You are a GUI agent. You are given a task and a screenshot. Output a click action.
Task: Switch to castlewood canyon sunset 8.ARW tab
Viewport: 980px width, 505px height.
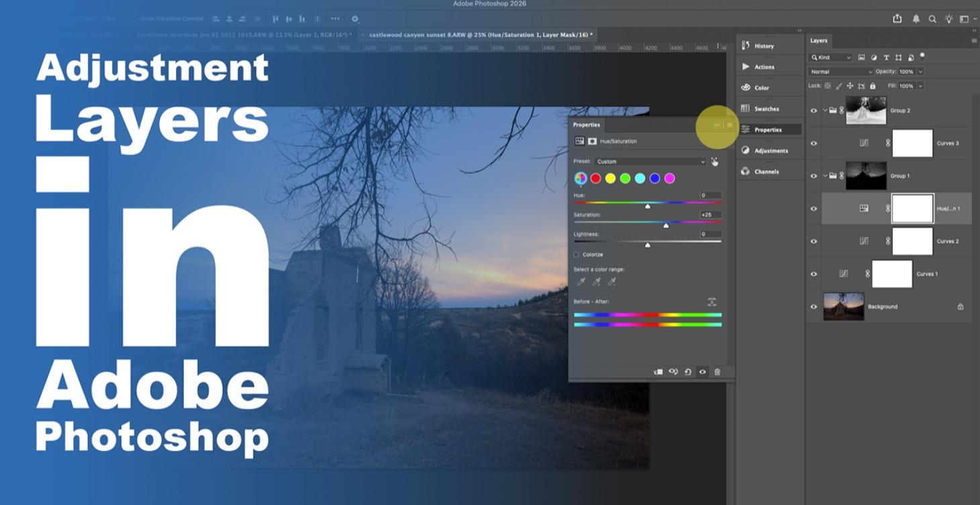tap(481, 34)
